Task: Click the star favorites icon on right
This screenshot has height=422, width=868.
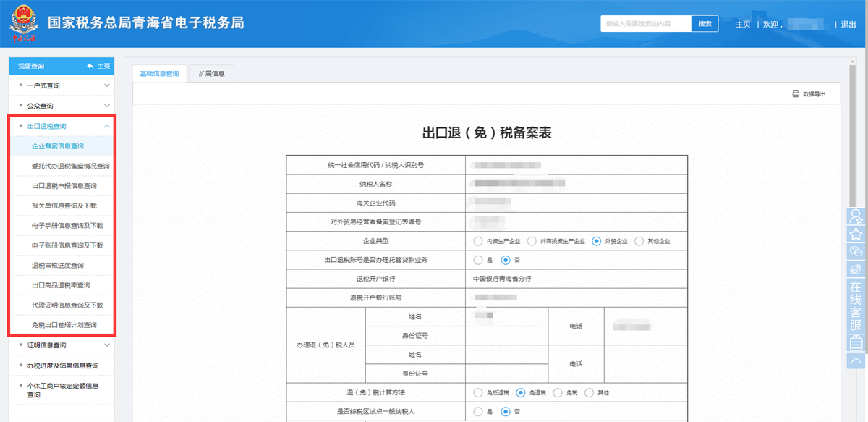Action: pyautogui.click(x=856, y=234)
